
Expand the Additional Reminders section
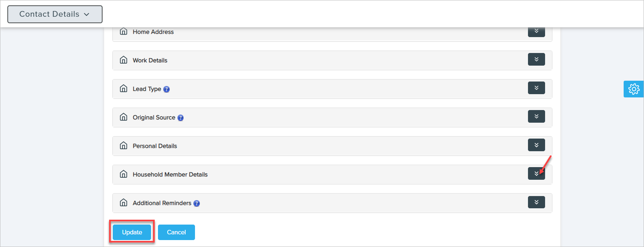click(536, 202)
